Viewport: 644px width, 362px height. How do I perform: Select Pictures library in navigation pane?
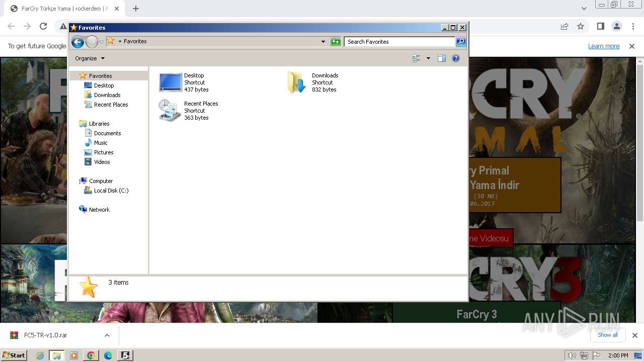(104, 152)
